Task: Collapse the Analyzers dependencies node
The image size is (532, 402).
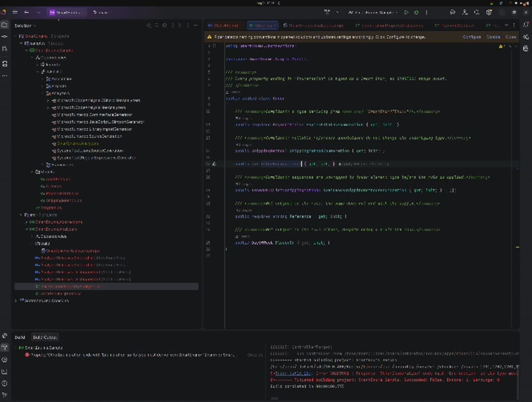Action: pos(43,93)
